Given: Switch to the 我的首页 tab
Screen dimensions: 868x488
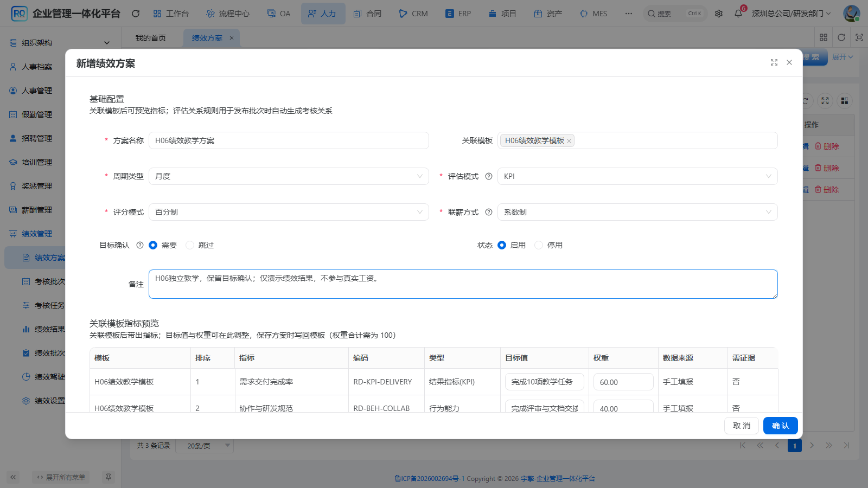Looking at the screenshot, I should click(151, 38).
